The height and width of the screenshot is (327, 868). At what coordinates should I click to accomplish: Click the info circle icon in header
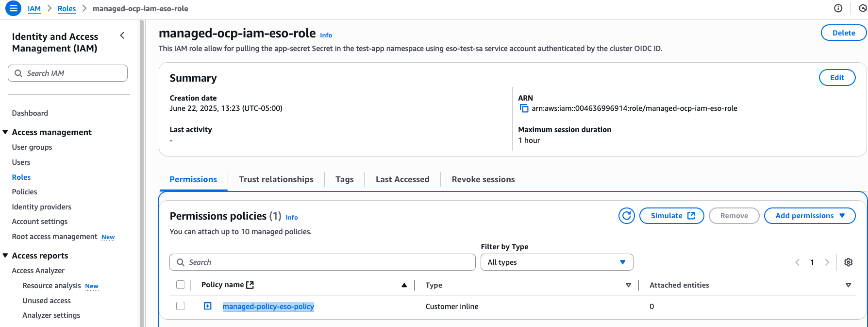point(838,8)
